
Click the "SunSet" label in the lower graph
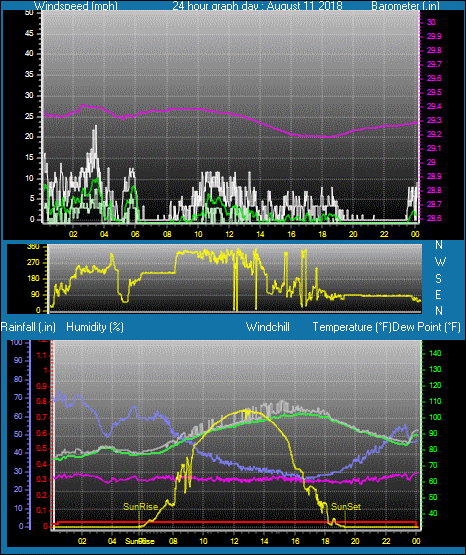[x=346, y=507]
